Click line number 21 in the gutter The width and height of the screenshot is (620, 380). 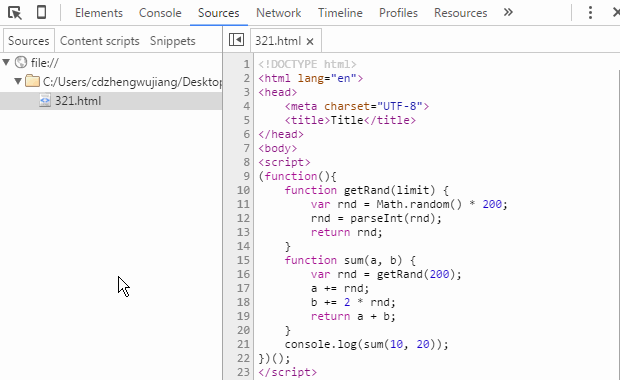(x=243, y=344)
